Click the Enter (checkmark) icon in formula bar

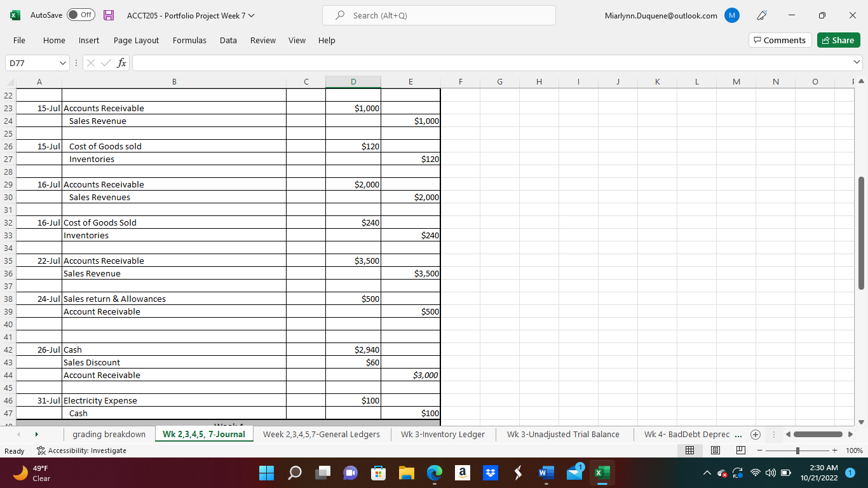[106, 63]
